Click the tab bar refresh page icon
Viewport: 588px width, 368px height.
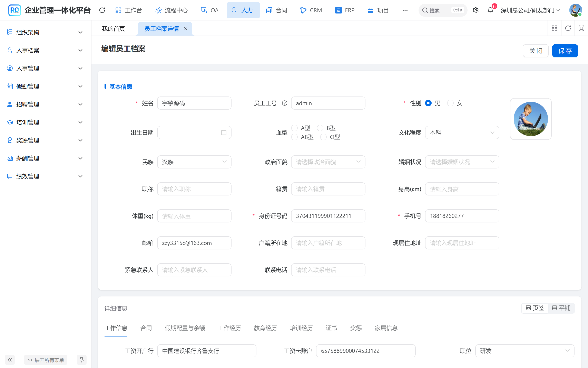[568, 28]
